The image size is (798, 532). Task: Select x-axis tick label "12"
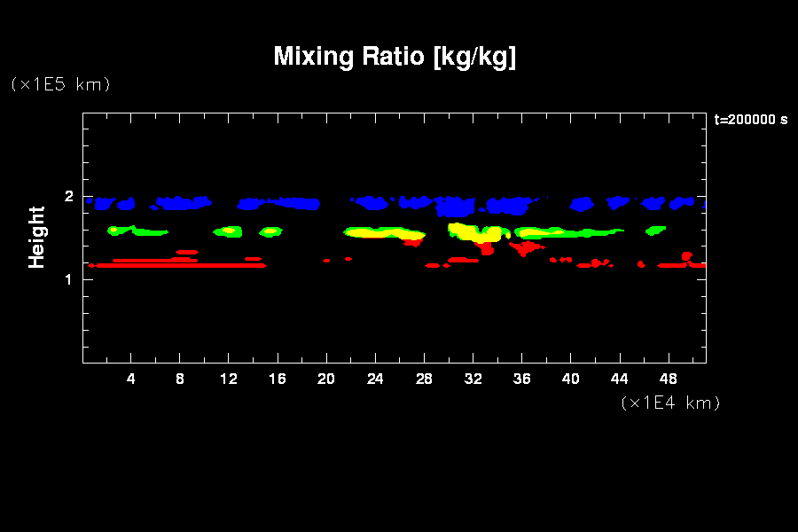point(229,379)
